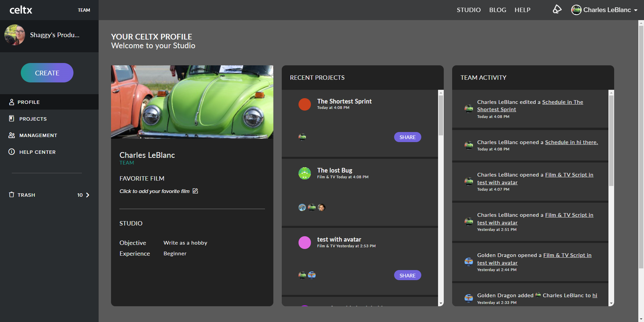Click avatar beside 'edited a Schedule' activity
The width and height of the screenshot is (644, 322).
(469, 109)
